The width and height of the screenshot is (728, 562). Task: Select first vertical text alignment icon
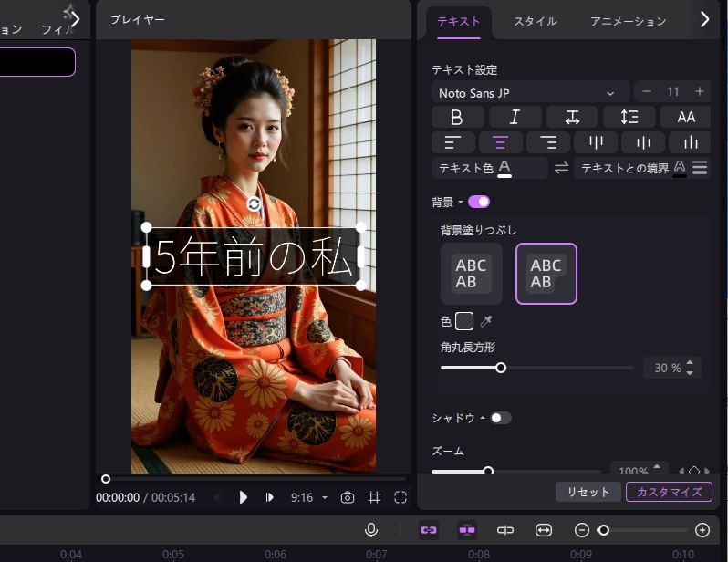[x=596, y=142]
